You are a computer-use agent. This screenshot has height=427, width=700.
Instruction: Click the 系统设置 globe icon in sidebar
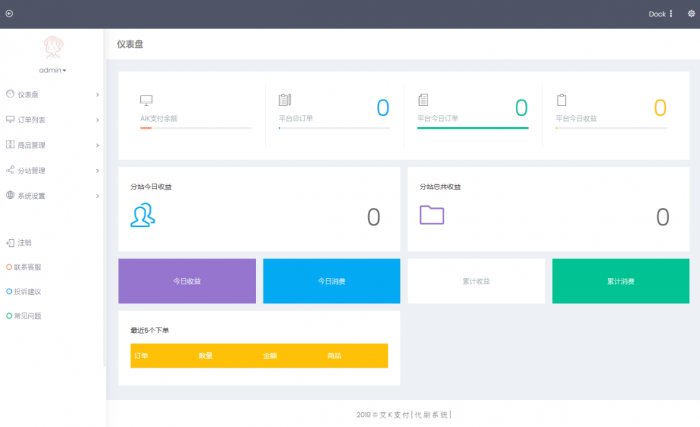click(x=10, y=196)
